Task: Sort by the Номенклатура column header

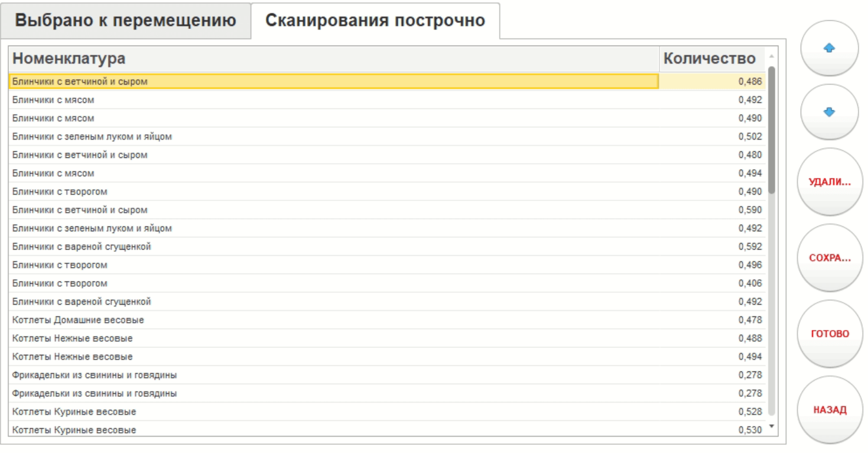Action: point(334,59)
